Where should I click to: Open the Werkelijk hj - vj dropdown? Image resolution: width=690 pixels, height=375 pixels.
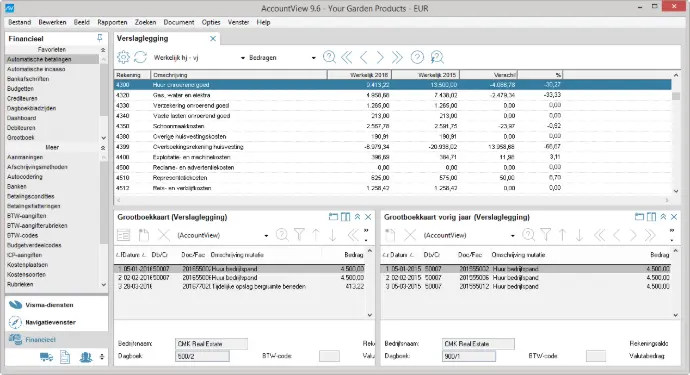click(x=242, y=58)
